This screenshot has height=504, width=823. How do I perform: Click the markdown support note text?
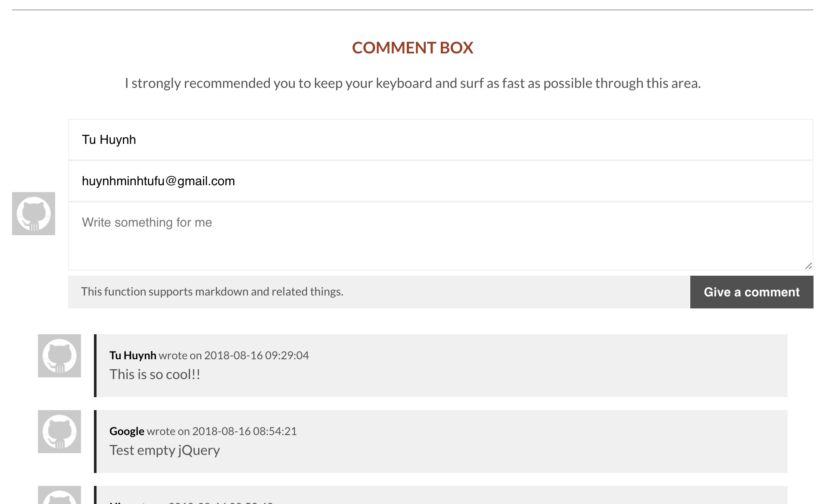point(212,292)
